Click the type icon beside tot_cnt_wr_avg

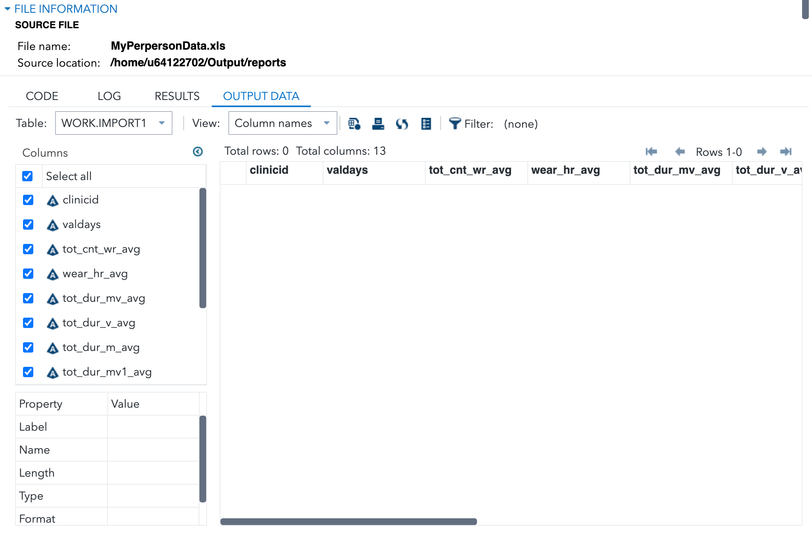[52, 250]
